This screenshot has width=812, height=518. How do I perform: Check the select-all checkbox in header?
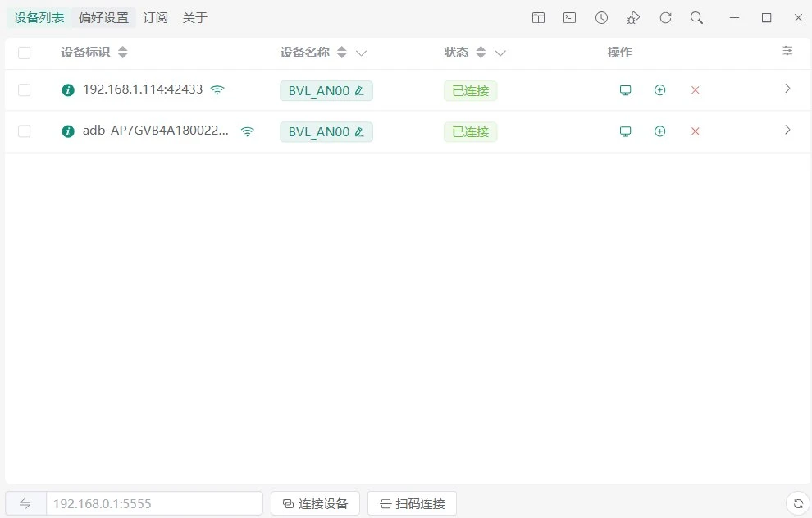(x=25, y=53)
